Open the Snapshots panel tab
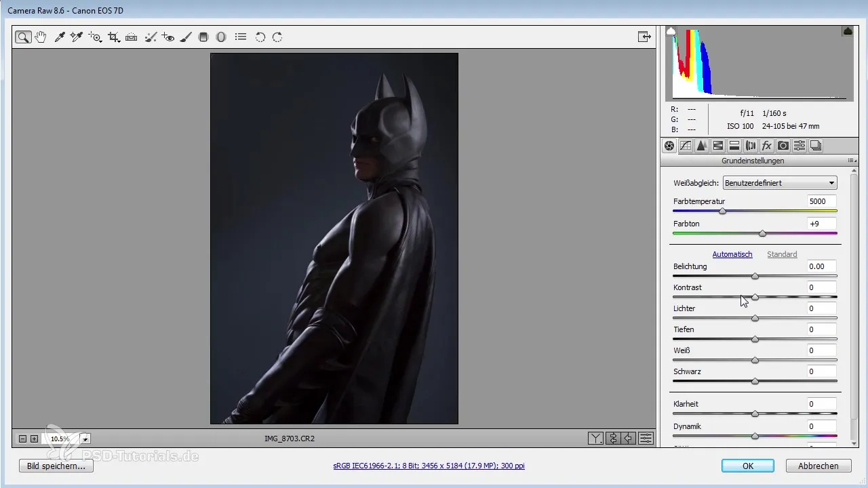Viewport: 868px width, 488px height. click(x=816, y=146)
